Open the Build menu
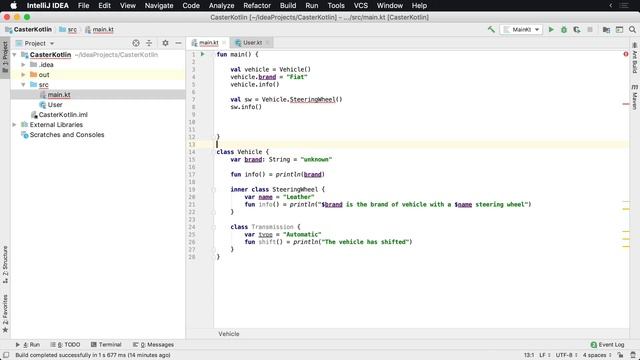This screenshot has width=640, height=360. click(288, 6)
